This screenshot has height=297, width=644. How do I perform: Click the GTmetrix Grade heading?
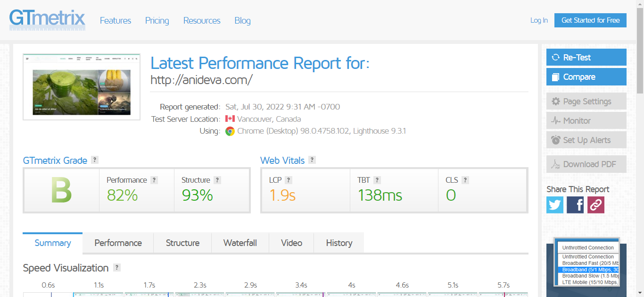click(55, 161)
